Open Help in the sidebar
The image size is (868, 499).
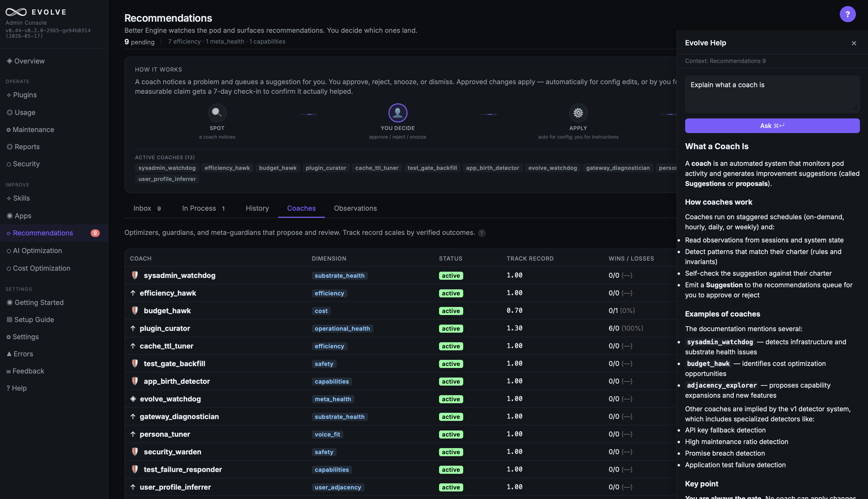pos(54,388)
